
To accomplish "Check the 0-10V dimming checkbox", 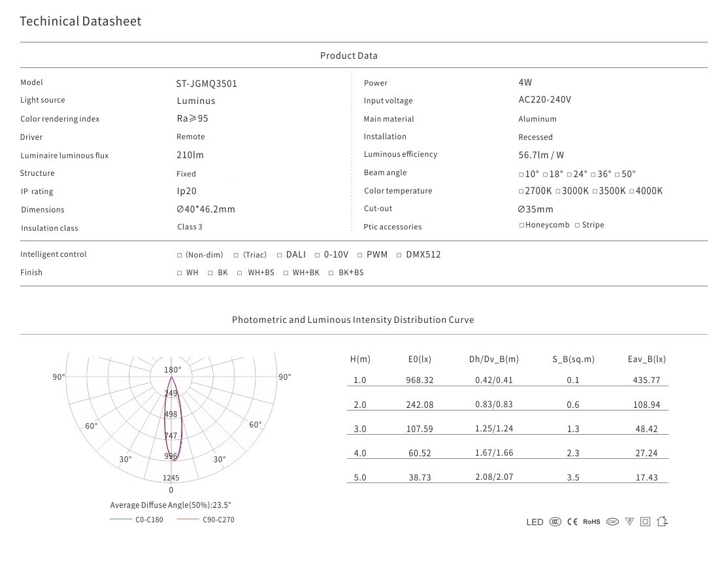I will [x=318, y=255].
